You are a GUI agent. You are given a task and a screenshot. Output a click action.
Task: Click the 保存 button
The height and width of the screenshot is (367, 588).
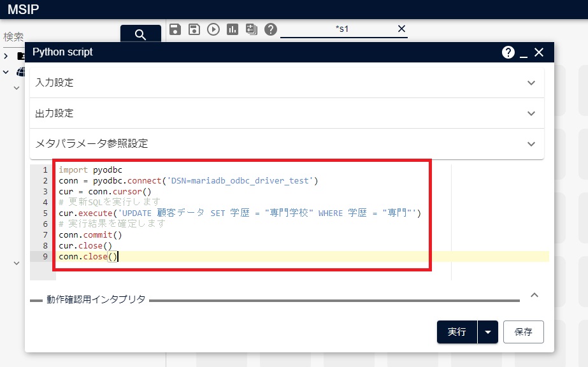(523, 332)
